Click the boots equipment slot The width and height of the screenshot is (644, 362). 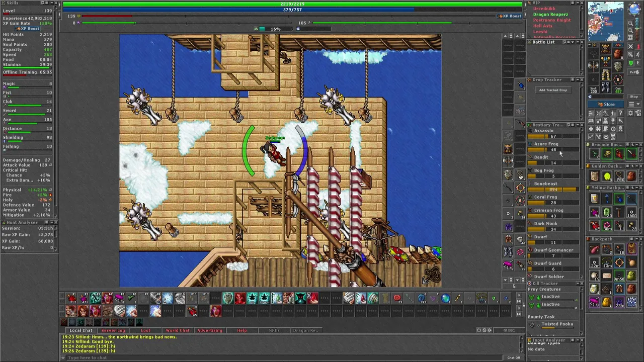pyautogui.click(x=605, y=87)
